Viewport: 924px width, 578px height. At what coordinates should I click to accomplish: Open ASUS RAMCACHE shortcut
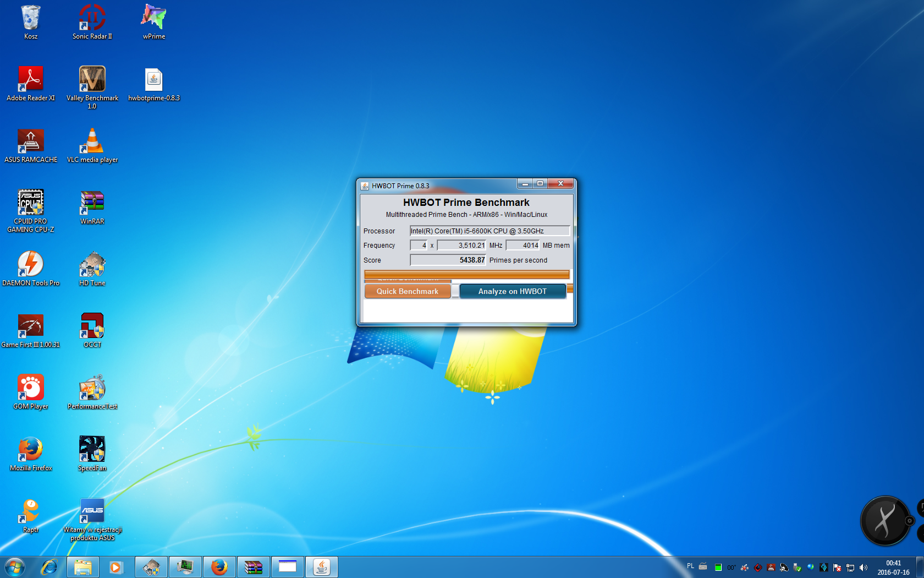[31, 145]
